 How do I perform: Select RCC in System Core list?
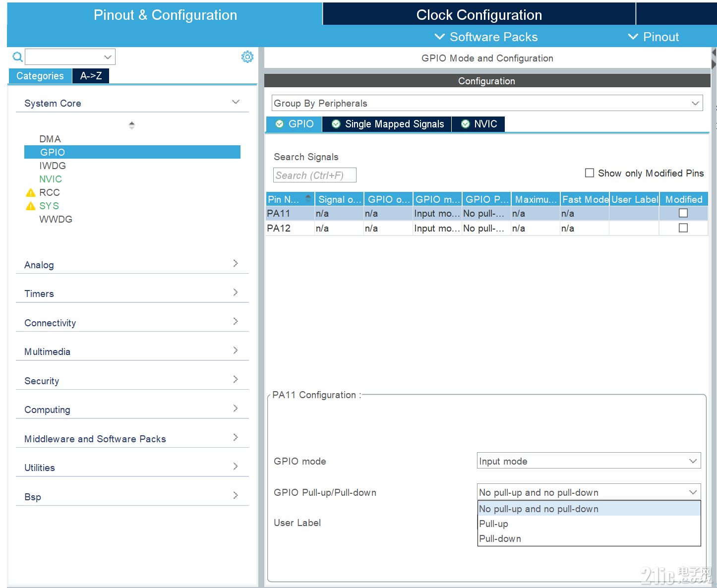pyautogui.click(x=50, y=192)
